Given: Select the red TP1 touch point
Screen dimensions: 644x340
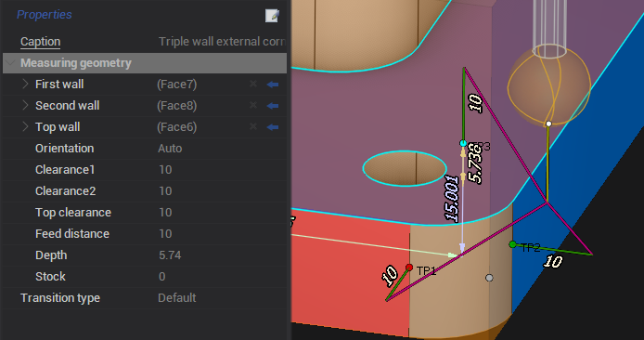Looking at the screenshot, I should click(x=409, y=268).
